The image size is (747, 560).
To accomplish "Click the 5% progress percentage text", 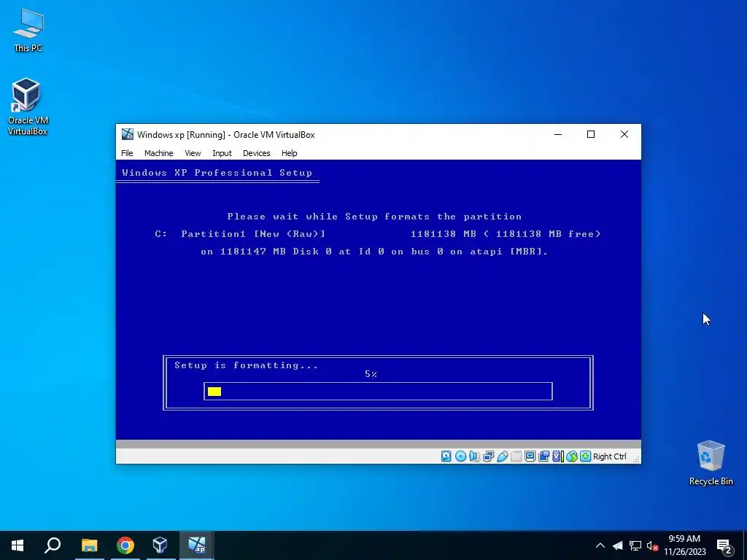I will [x=371, y=374].
